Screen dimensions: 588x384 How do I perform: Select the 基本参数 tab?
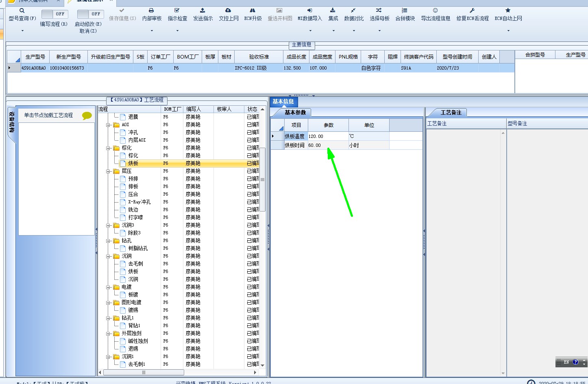click(x=295, y=113)
